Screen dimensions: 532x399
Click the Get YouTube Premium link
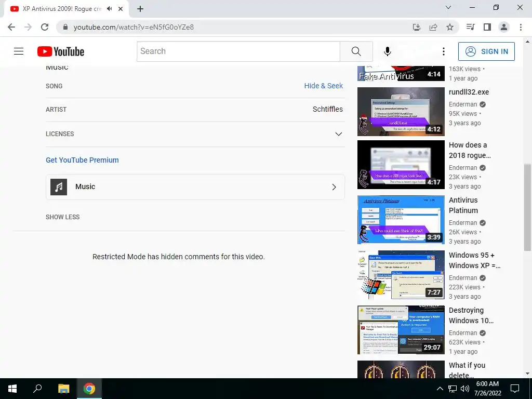point(82,160)
